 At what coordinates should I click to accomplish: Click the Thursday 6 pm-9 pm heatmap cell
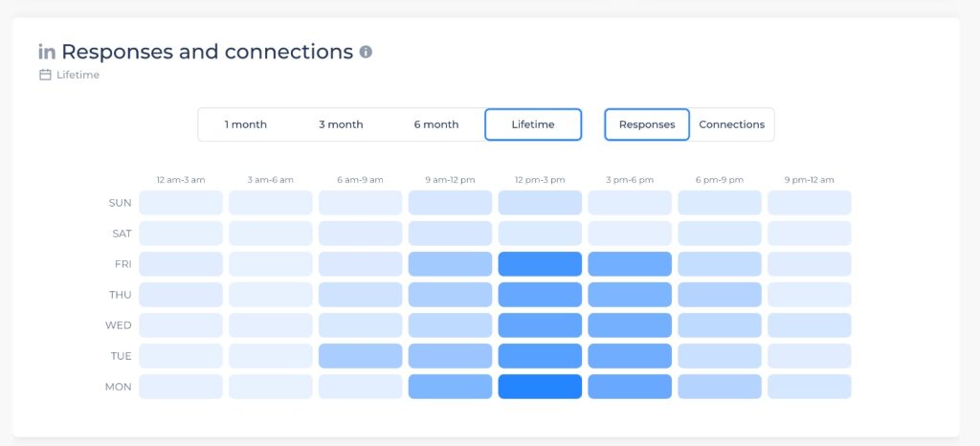(x=720, y=294)
